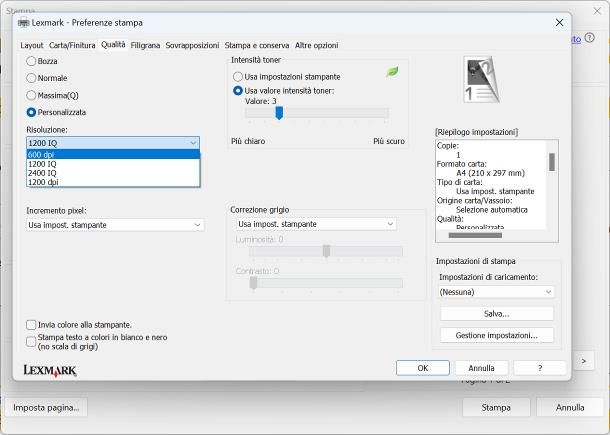
Task: Click the Lexmark logo
Action: point(50,370)
